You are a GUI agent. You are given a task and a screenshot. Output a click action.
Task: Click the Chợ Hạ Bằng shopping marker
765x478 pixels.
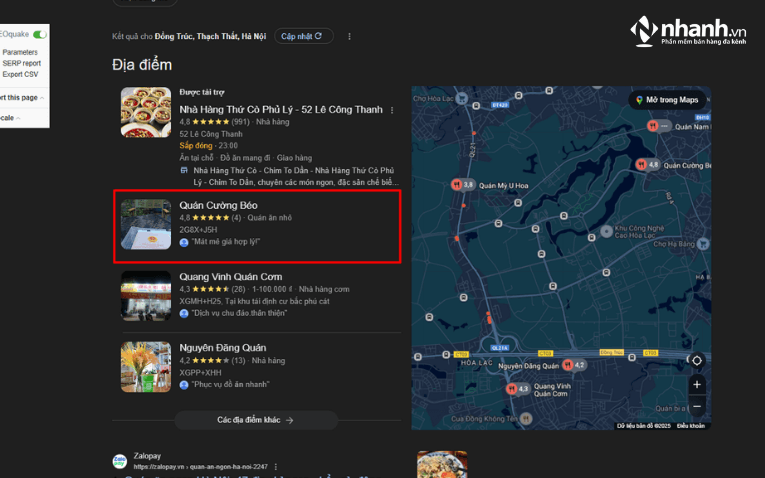coord(703,243)
